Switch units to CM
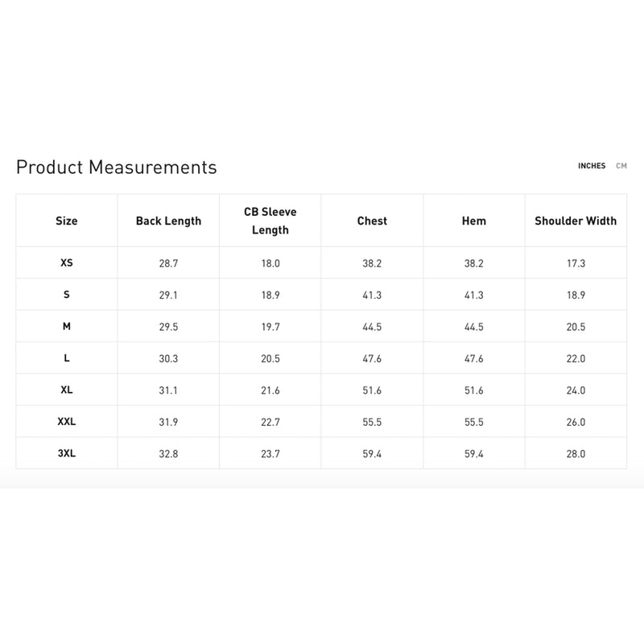This screenshot has width=644, height=644. (621, 166)
